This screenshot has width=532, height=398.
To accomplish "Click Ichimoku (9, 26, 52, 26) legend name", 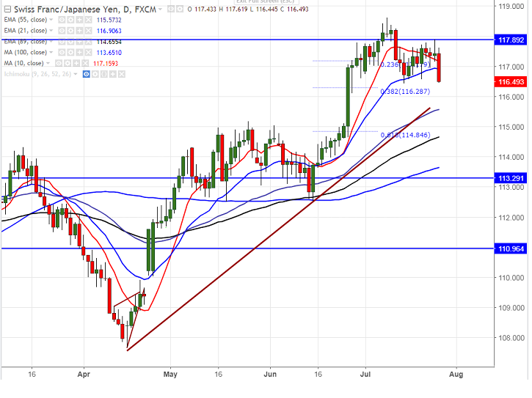I will tap(37, 74).
